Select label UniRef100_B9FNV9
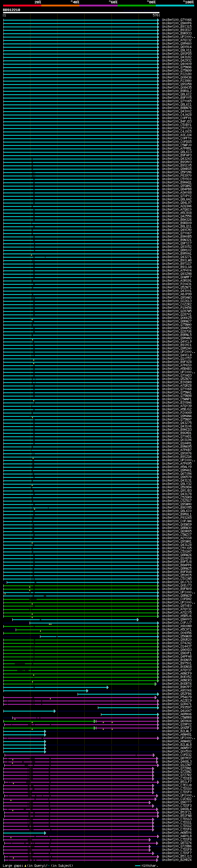This screenshot has height=868, width=197. [x=177, y=589]
